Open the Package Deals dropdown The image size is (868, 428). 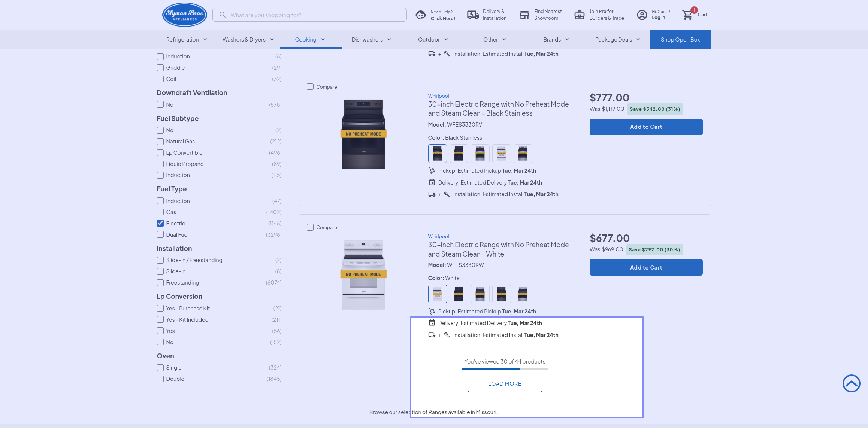pyautogui.click(x=617, y=40)
